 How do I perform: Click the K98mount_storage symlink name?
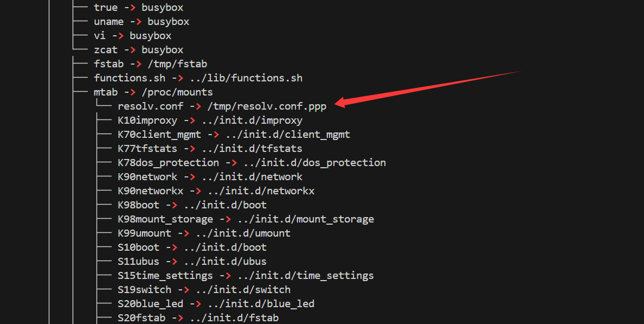(165, 219)
